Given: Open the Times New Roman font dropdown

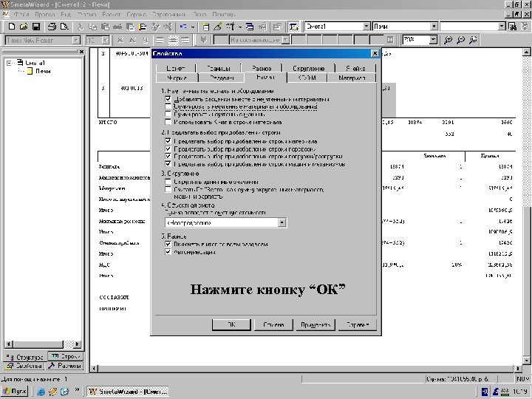Looking at the screenshot, I should [76, 40].
